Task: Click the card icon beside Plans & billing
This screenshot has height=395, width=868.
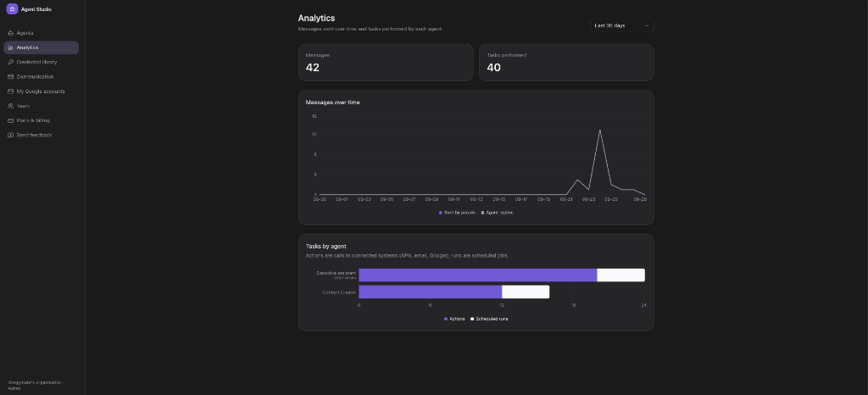Action: coord(10,120)
